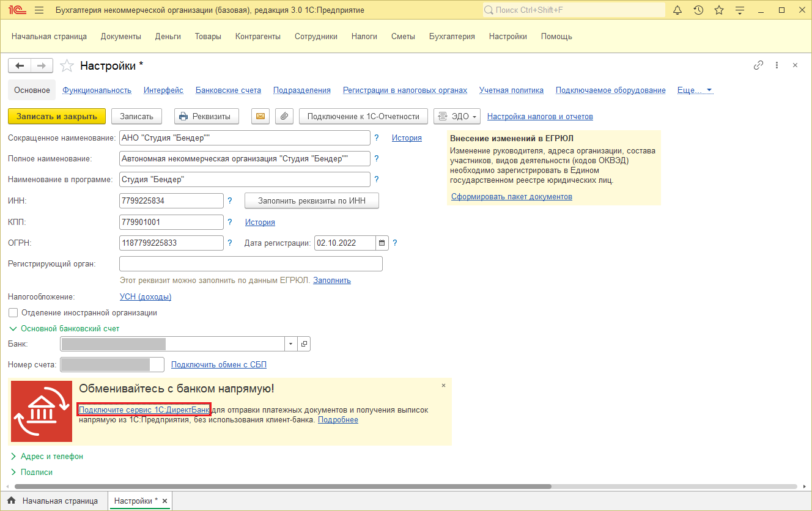The height and width of the screenshot is (511, 812).
Task: Click the help mark beside Полное наименование
Action: pyautogui.click(x=377, y=159)
